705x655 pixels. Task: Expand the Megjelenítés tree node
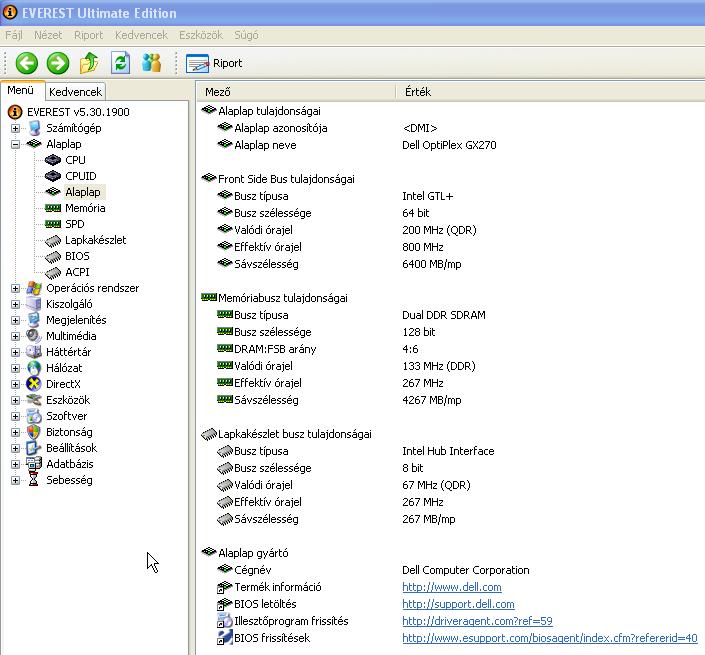[15, 320]
